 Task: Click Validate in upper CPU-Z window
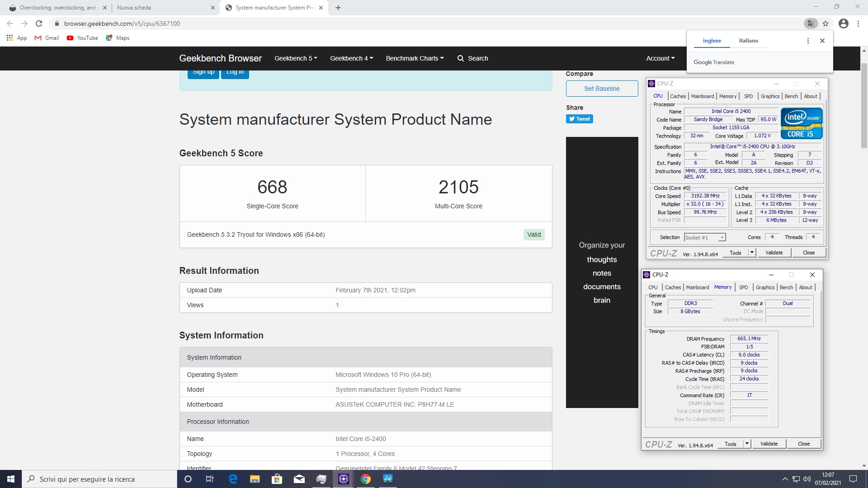(x=774, y=253)
